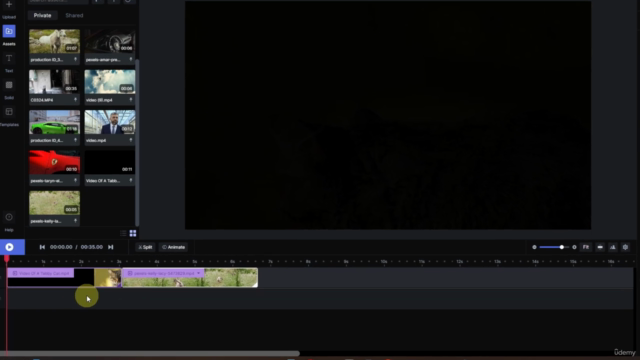Click the Split button
The width and height of the screenshot is (640, 360).
[x=145, y=247]
